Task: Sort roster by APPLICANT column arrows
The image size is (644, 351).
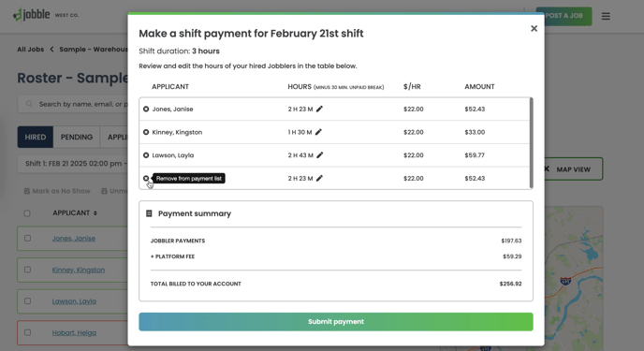Action: tap(95, 213)
